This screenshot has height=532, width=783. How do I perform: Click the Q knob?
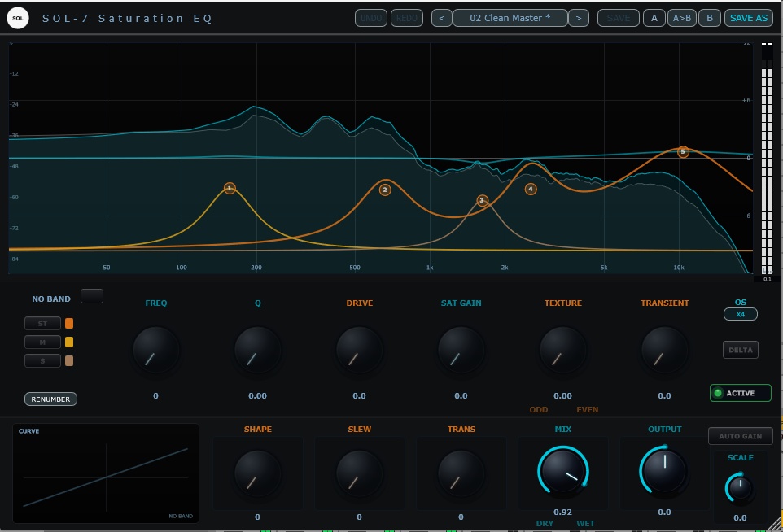258,351
